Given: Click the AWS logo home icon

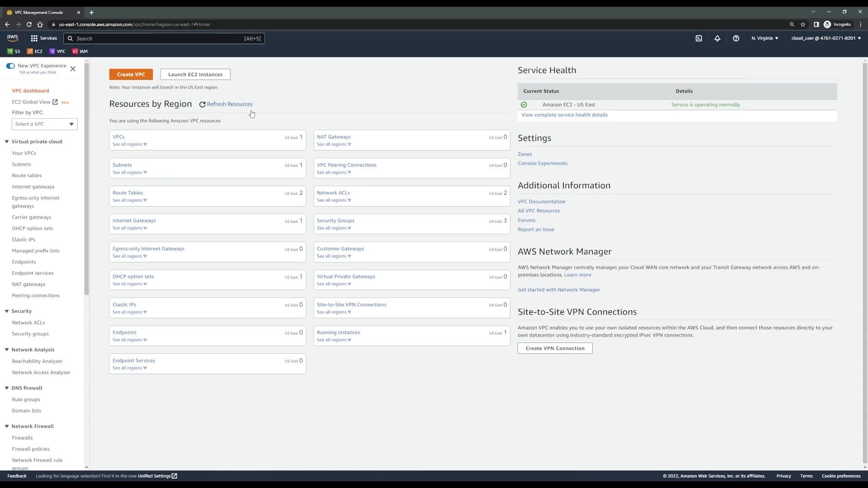Looking at the screenshot, I should tap(13, 38).
